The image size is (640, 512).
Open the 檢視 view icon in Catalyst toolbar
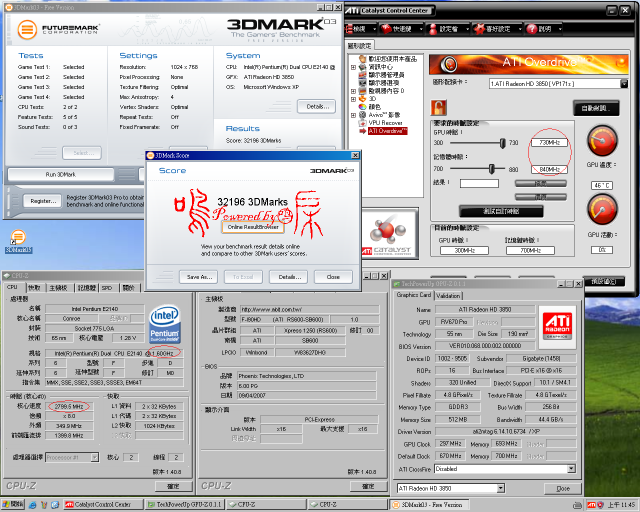(x=349, y=29)
